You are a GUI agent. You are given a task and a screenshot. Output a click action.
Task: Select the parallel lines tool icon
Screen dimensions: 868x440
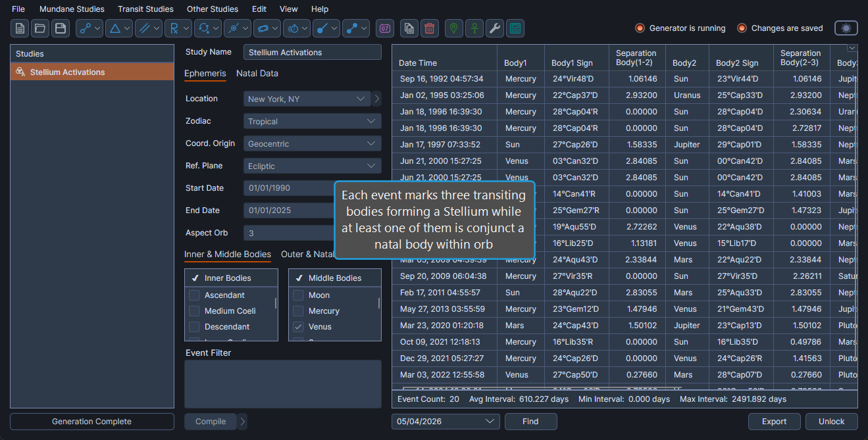tap(145, 28)
